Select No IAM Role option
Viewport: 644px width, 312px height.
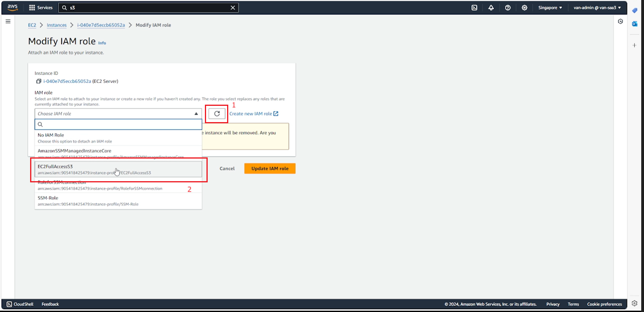click(x=118, y=138)
